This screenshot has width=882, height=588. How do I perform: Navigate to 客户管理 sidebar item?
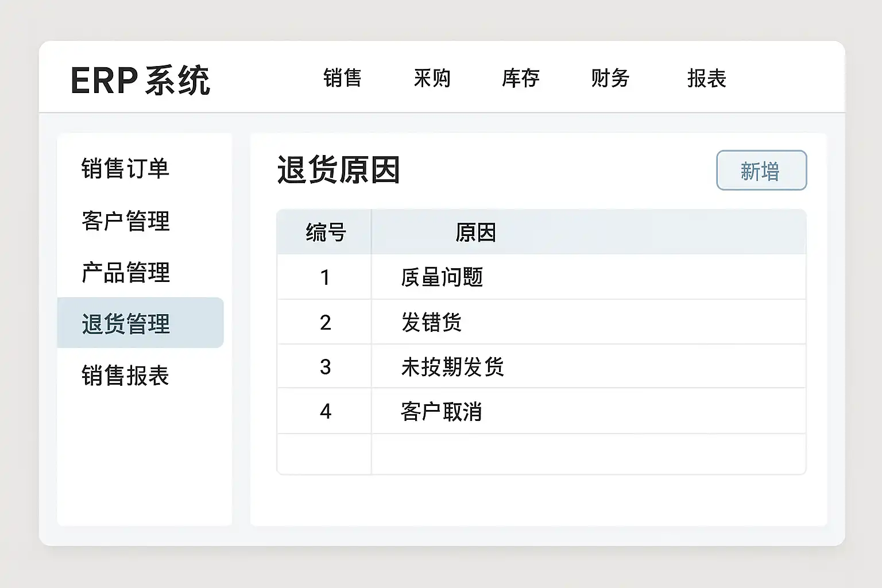(126, 221)
